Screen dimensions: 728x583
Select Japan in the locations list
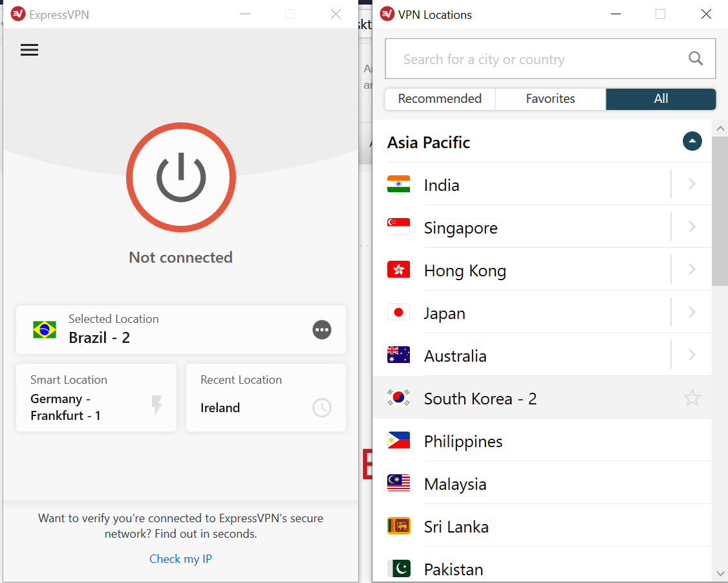coord(542,313)
